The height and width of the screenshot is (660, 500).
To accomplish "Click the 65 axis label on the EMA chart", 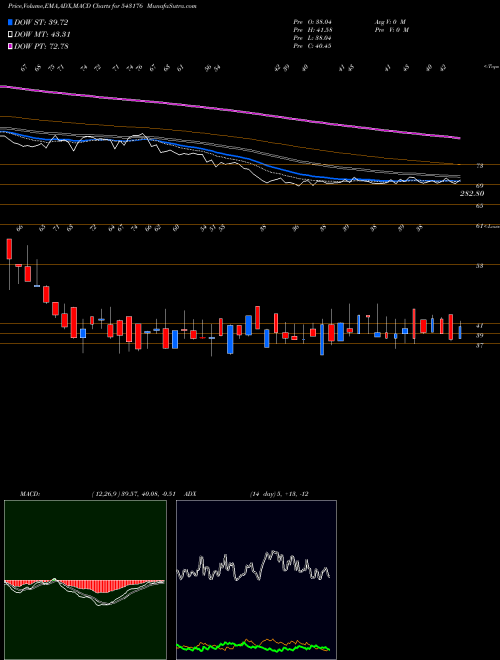I will coord(479,206).
